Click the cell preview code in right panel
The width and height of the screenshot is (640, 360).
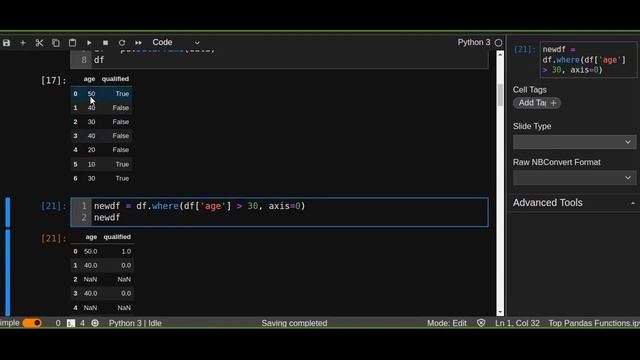(x=588, y=60)
